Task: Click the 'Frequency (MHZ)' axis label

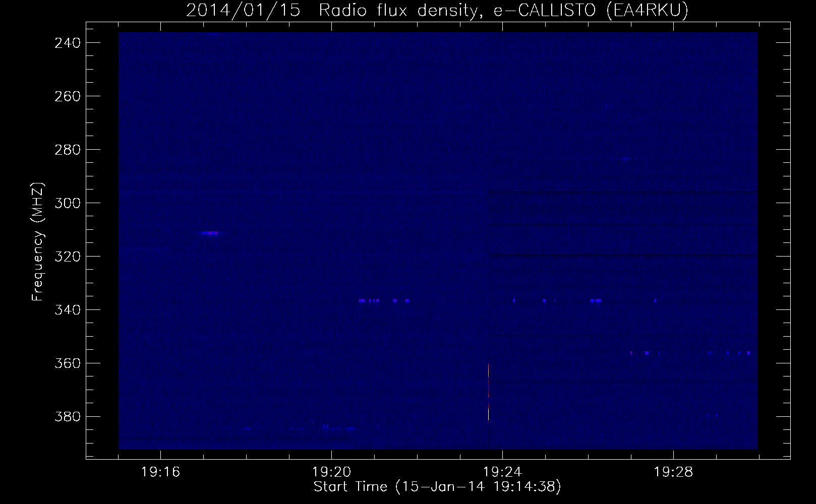Action: point(38,241)
